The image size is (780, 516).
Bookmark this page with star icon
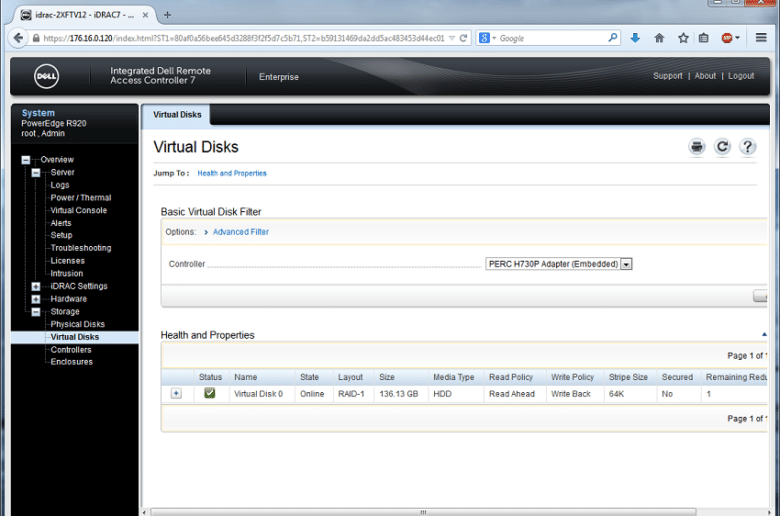point(683,38)
